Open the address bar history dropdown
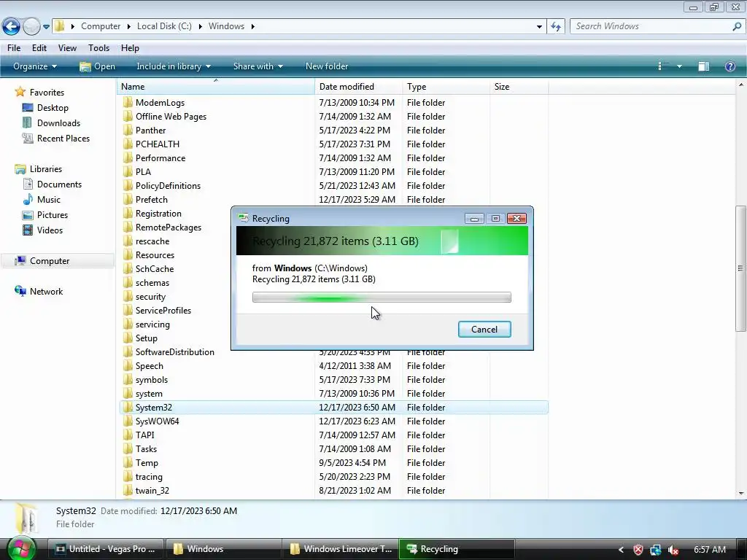Screen dimensions: 747x560 [x=539, y=27]
